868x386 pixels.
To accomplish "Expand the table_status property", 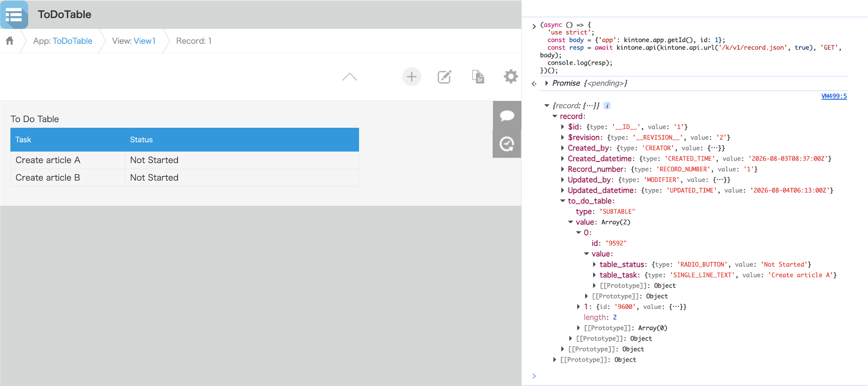I will pos(595,265).
